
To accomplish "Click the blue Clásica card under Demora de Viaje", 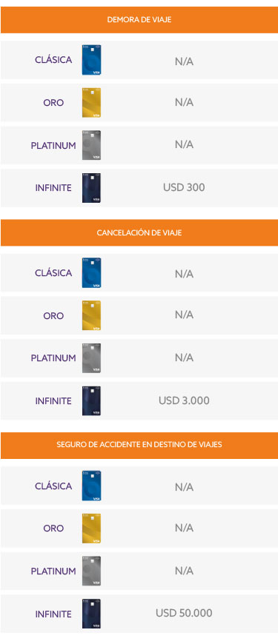I will coord(91,60).
